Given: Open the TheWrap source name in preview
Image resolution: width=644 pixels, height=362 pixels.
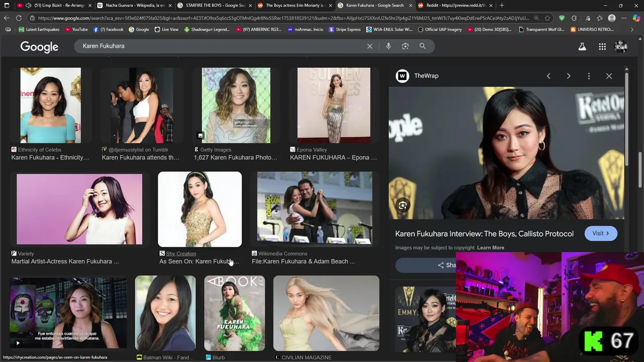Looking at the screenshot, I should click(x=426, y=76).
